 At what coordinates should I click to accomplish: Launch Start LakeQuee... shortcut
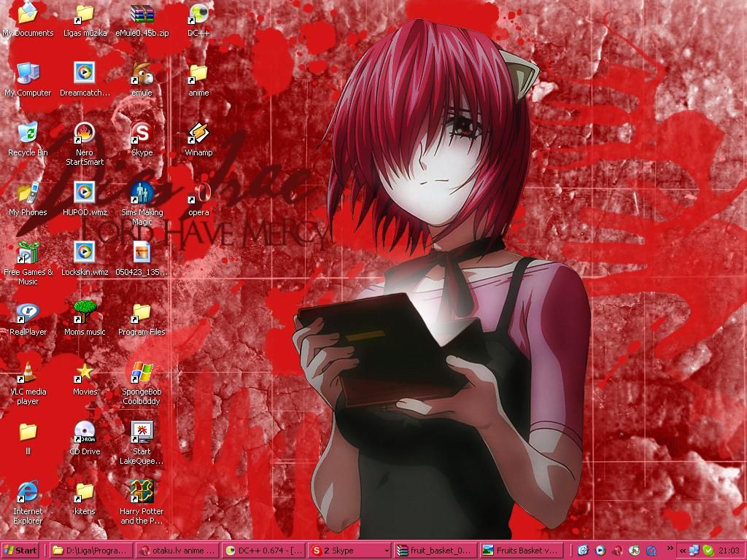[x=142, y=443]
